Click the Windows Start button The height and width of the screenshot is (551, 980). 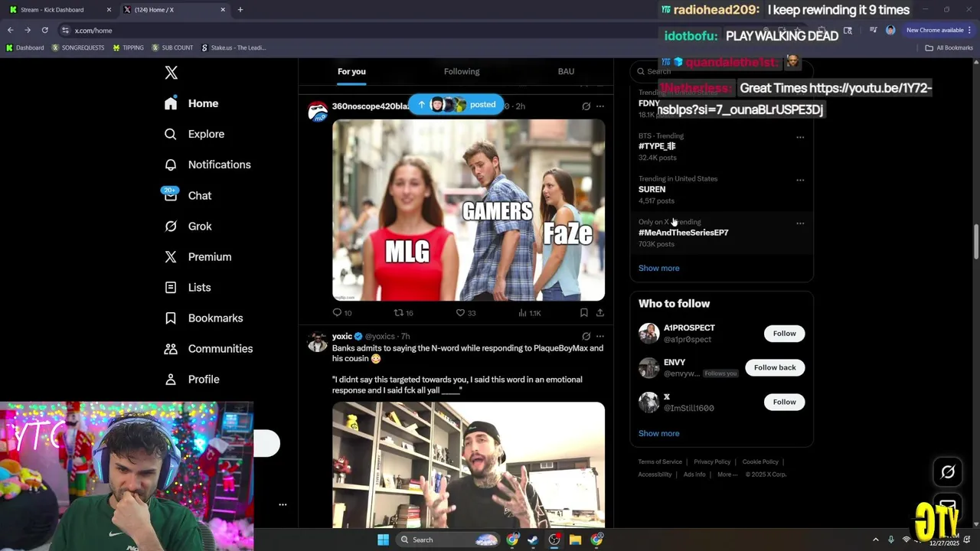[383, 540]
